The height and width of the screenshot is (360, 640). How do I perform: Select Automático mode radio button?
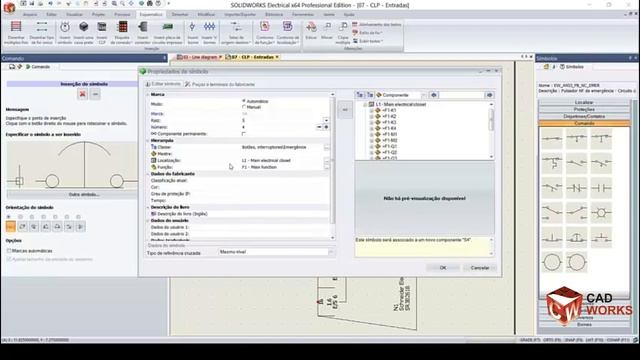click(x=244, y=101)
